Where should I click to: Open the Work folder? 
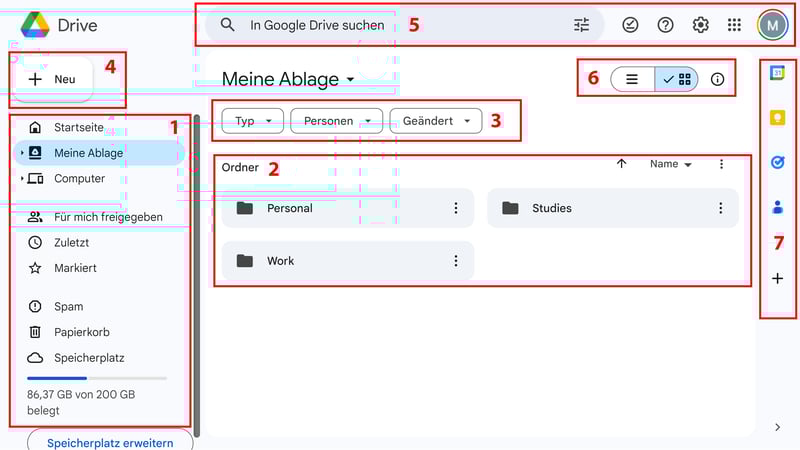click(347, 261)
